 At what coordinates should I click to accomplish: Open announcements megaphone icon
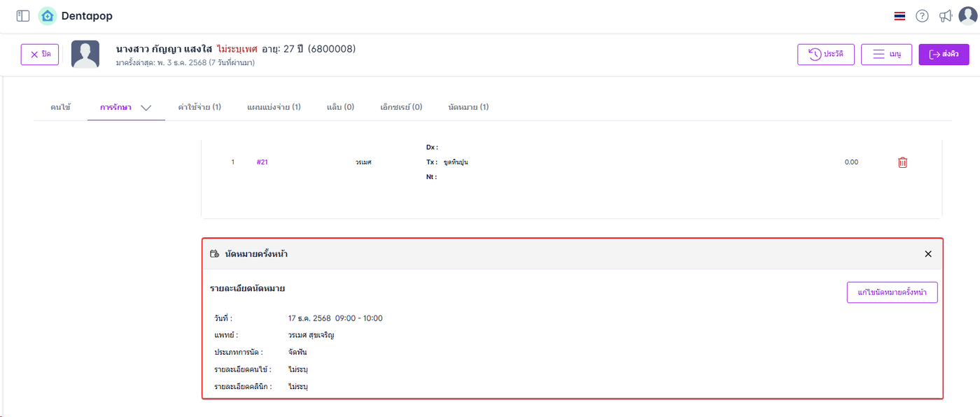946,16
